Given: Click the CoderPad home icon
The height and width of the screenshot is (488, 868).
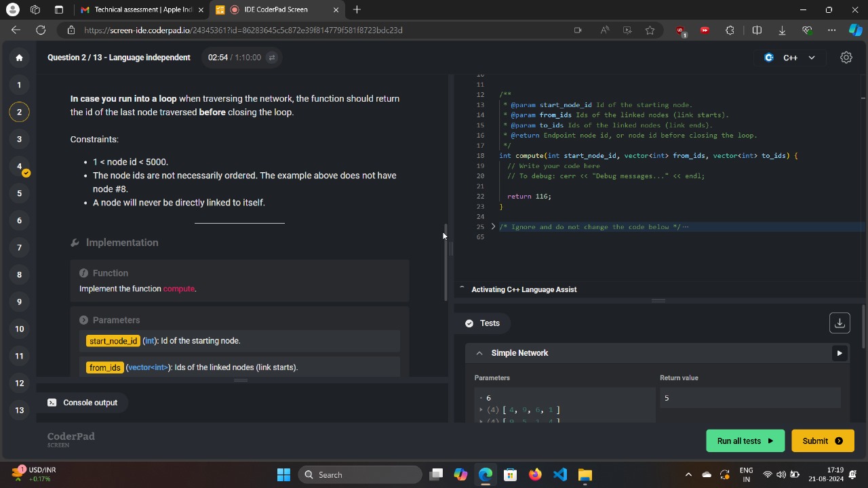Looking at the screenshot, I should tap(19, 58).
